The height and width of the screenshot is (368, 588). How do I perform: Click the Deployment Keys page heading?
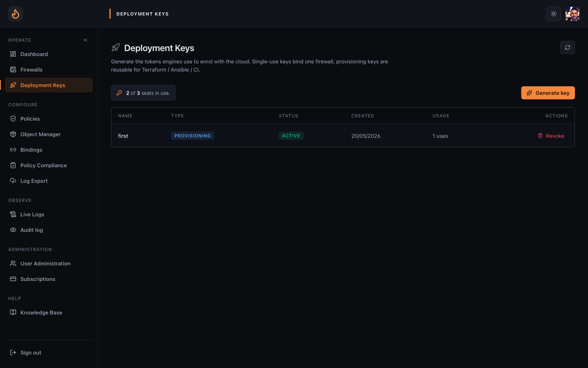tap(159, 48)
